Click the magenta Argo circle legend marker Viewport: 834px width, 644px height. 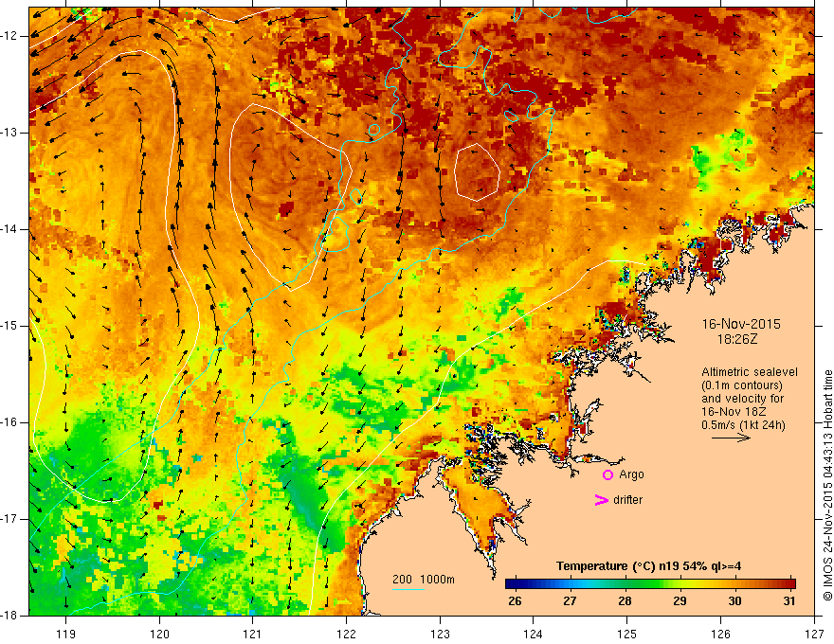pyautogui.click(x=607, y=475)
